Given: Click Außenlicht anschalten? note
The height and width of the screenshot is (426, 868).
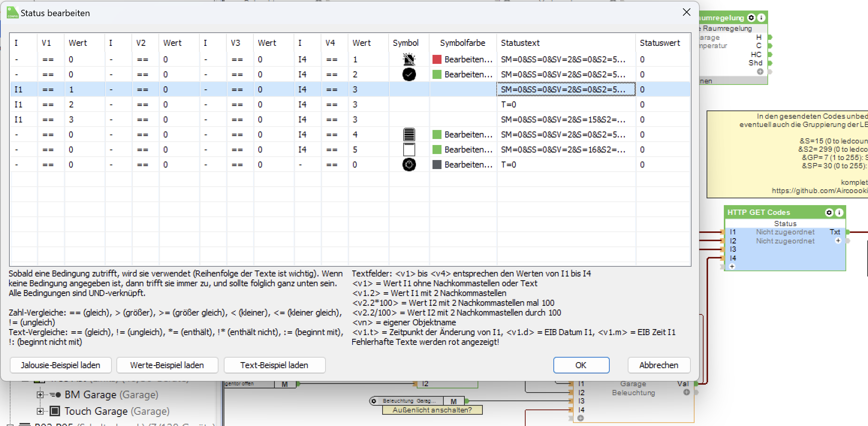Looking at the screenshot, I should click(x=432, y=410).
